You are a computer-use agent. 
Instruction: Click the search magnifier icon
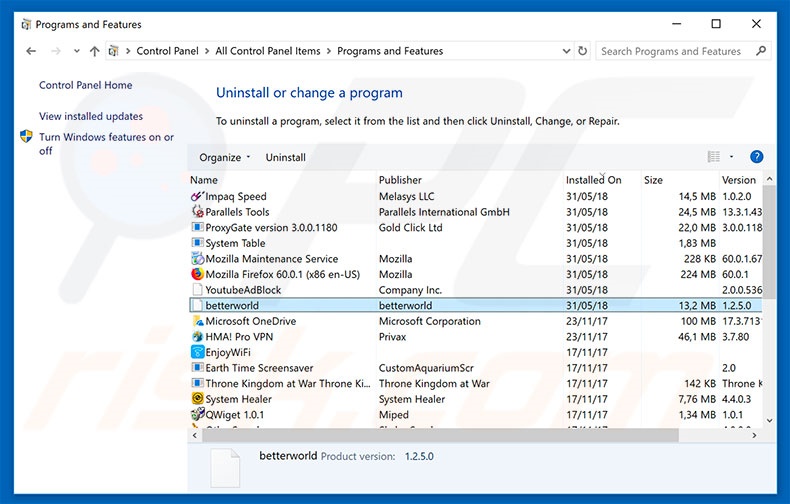[761, 51]
